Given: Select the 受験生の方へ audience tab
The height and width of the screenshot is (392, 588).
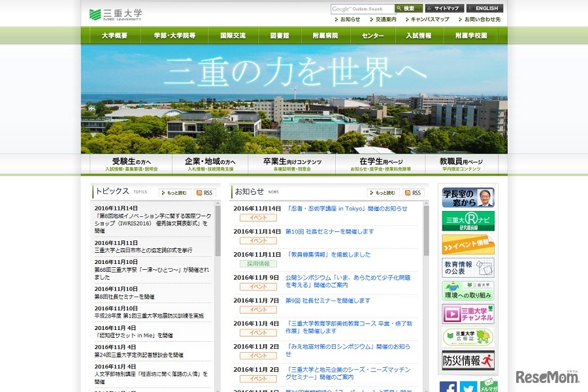Looking at the screenshot, I should click(131, 164).
